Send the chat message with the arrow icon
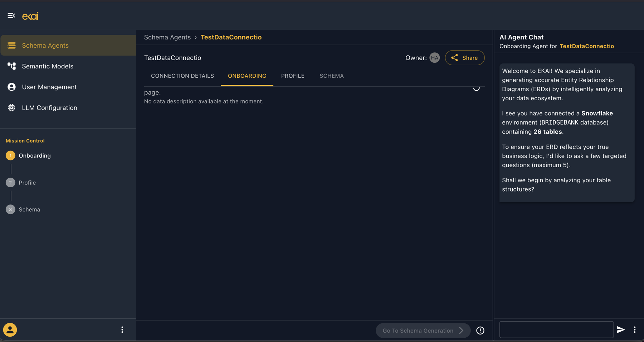This screenshot has width=644, height=342. [x=621, y=330]
